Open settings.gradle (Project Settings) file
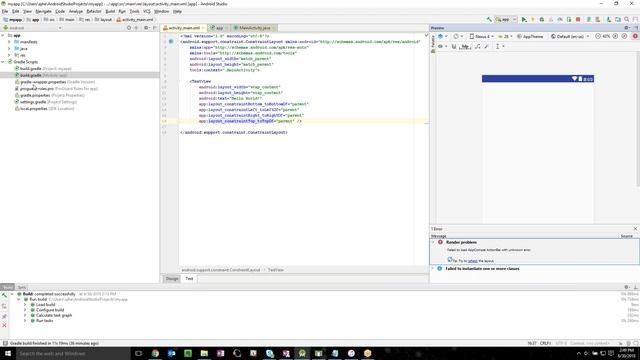The height and width of the screenshot is (360, 640). click(x=48, y=102)
